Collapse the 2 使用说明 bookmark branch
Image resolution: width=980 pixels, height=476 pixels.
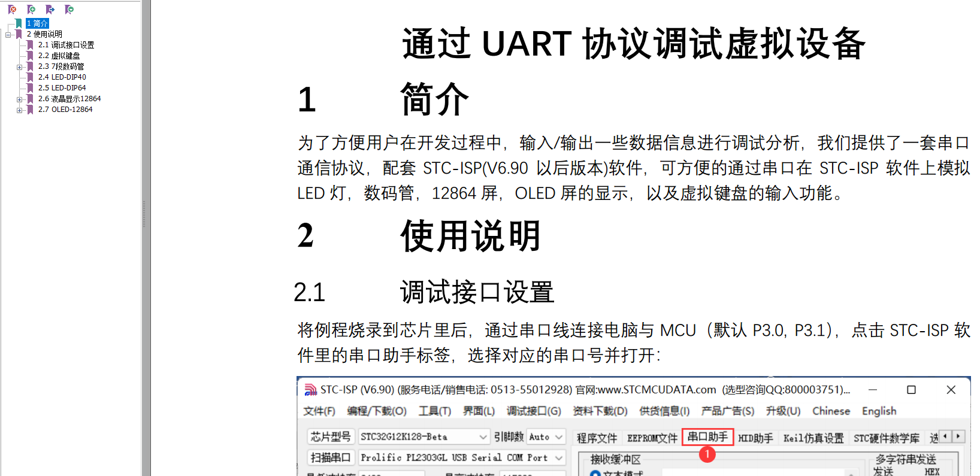click(8, 35)
